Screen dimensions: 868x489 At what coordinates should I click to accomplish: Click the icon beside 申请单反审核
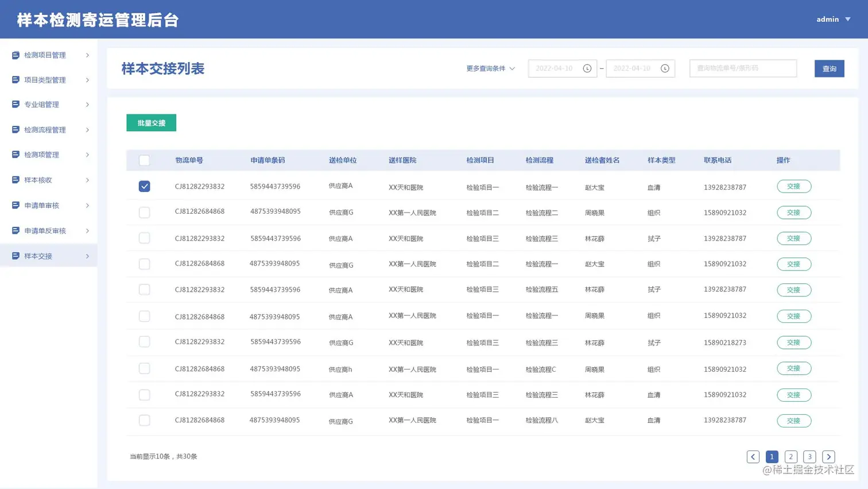tap(15, 230)
